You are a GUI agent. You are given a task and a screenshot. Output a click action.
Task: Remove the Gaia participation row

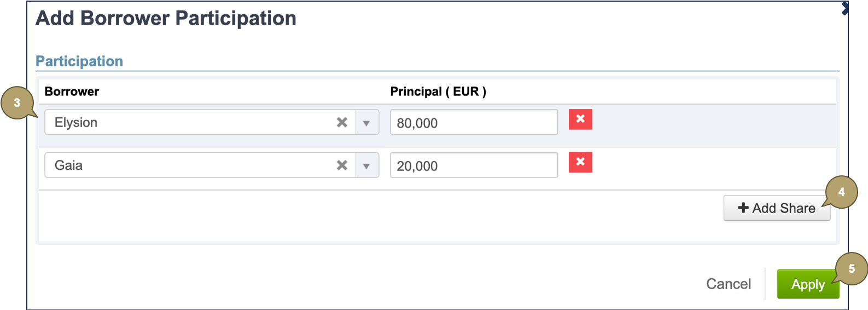point(580,162)
